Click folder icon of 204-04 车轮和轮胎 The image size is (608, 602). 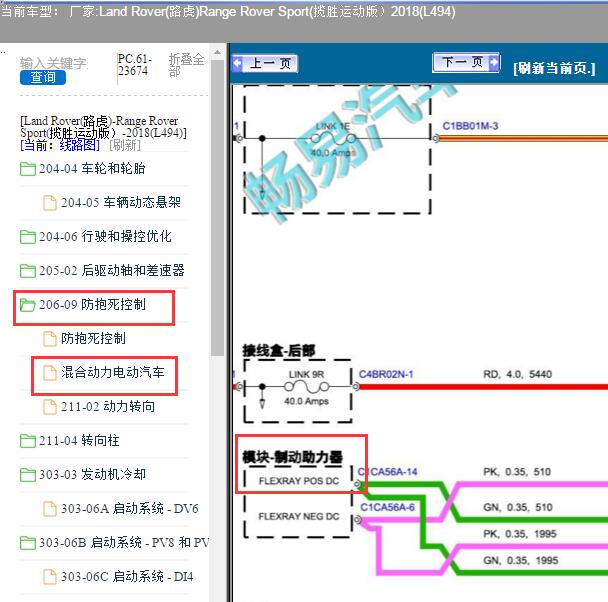(x=28, y=169)
